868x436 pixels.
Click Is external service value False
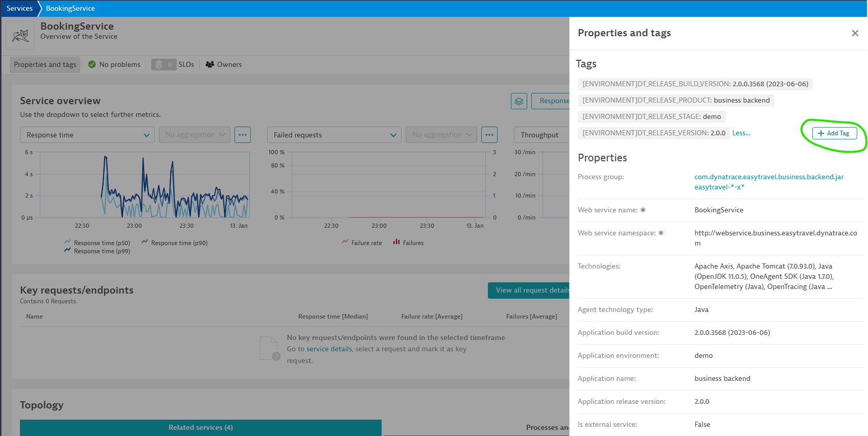[702, 424]
